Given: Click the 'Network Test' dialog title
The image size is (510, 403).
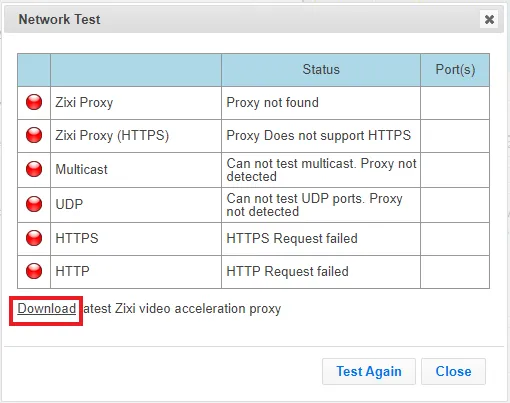Looking at the screenshot, I should click(x=59, y=19).
